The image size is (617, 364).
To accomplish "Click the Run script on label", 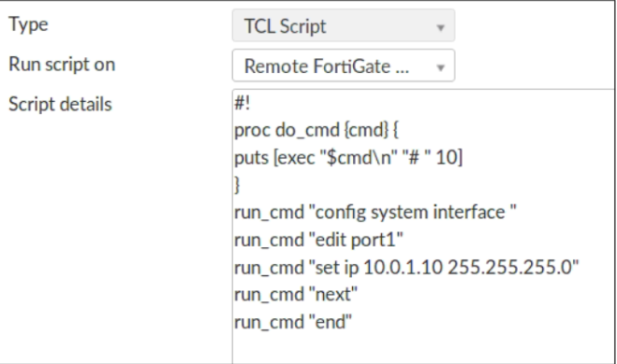I will click(62, 64).
